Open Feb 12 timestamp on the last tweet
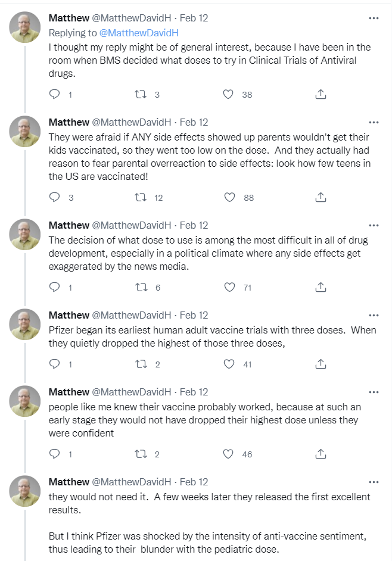Image resolution: width=392 pixels, height=561 pixels. [x=194, y=481]
